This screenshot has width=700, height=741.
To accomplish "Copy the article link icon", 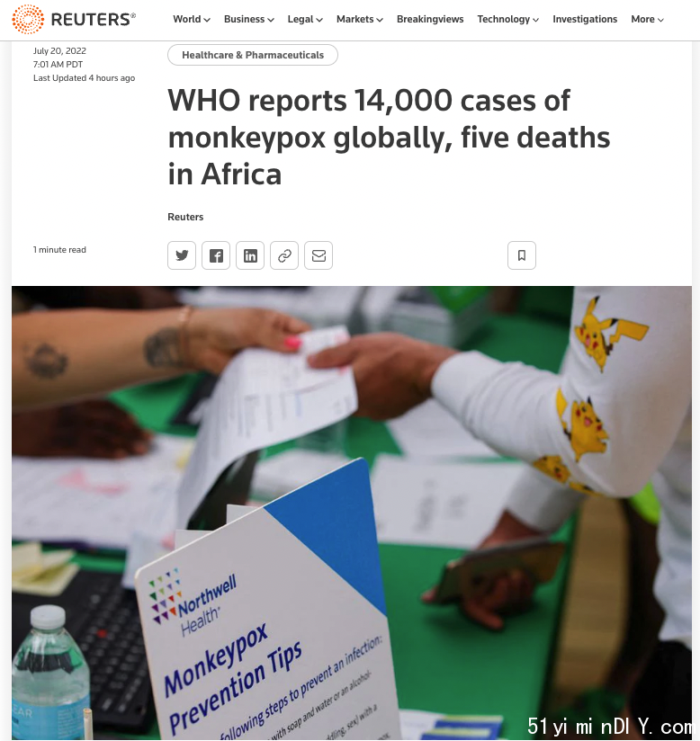I will pyautogui.click(x=284, y=255).
